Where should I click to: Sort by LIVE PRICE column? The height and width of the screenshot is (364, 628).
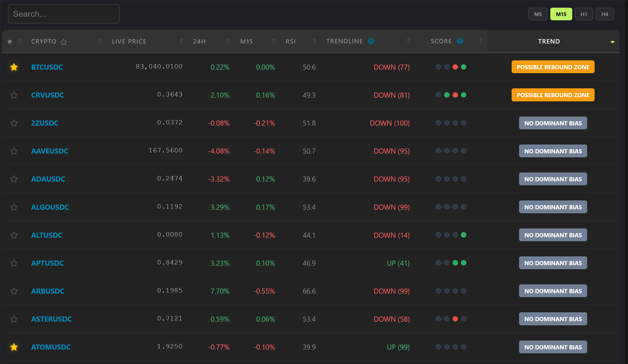point(129,41)
